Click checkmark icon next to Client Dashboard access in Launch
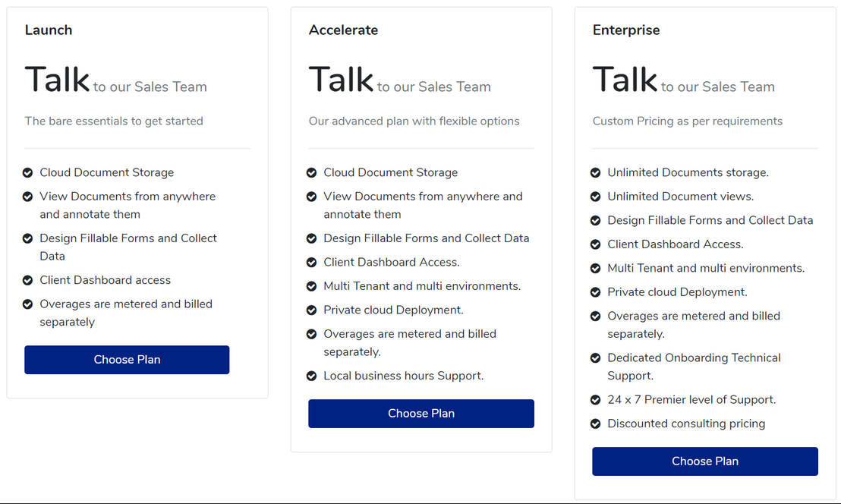Image resolution: width=841 pixels, height=504 pixels. (x=27, y=280)
